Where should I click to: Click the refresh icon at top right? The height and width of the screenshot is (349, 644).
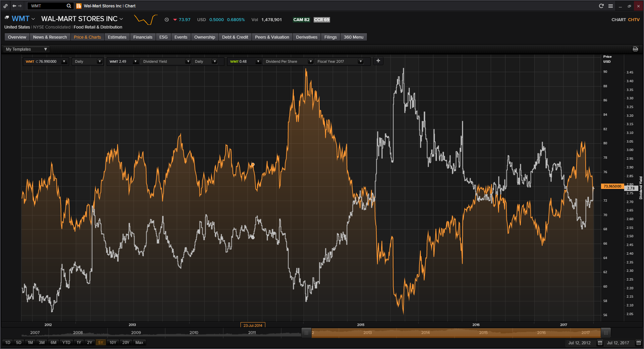601,6
